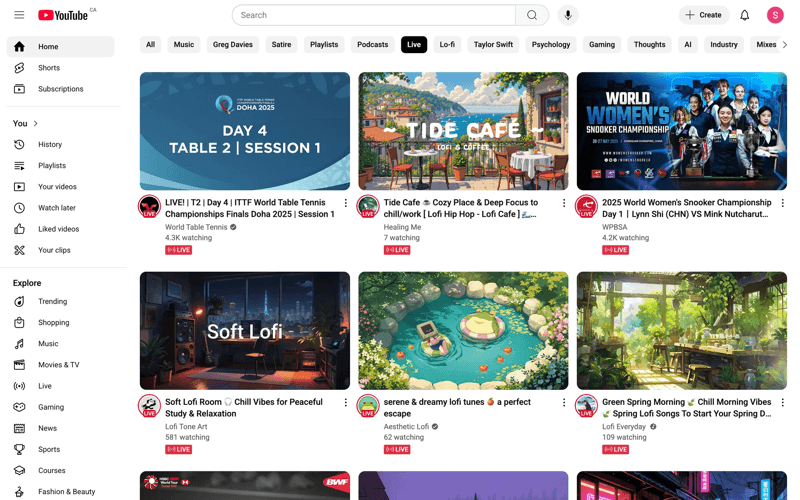Open Courses in Explore
The image size is (800, 500).
[x=61, y=470]
